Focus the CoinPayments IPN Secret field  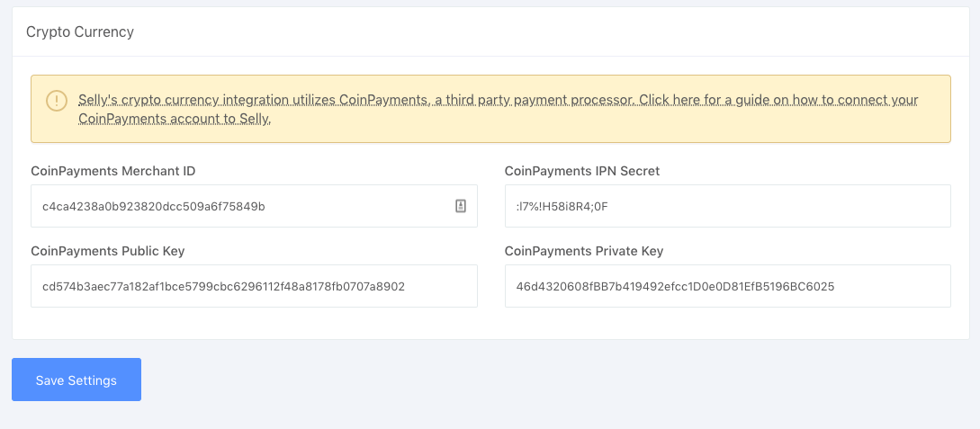[x=727, y=206]
